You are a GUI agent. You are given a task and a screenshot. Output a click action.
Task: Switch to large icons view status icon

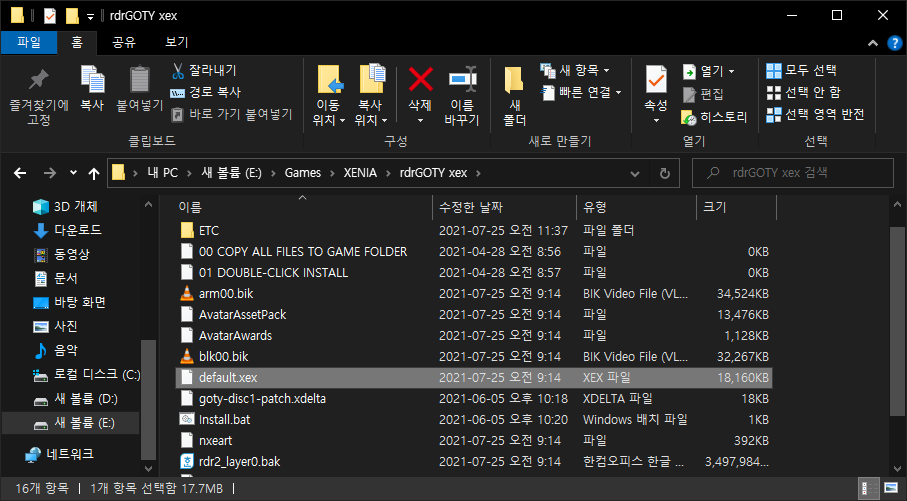pyautogui.click(x=890, y=488)
